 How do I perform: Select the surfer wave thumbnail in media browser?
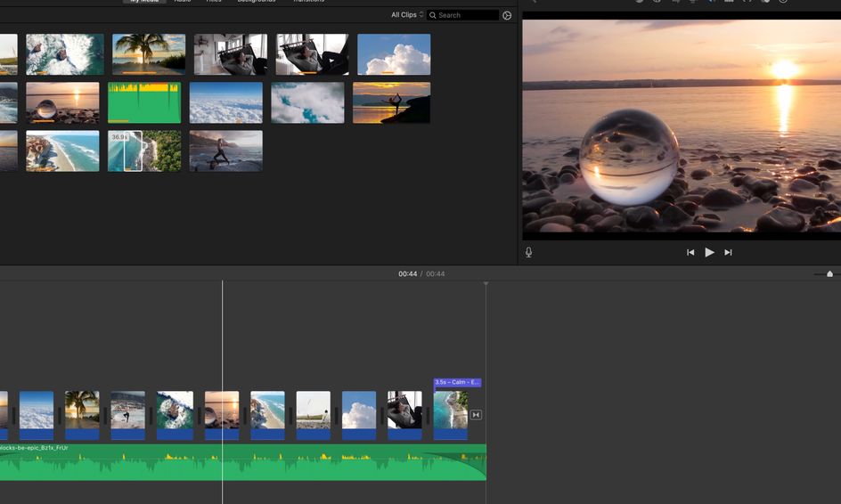pyautogui.click(x=65, y=54)
